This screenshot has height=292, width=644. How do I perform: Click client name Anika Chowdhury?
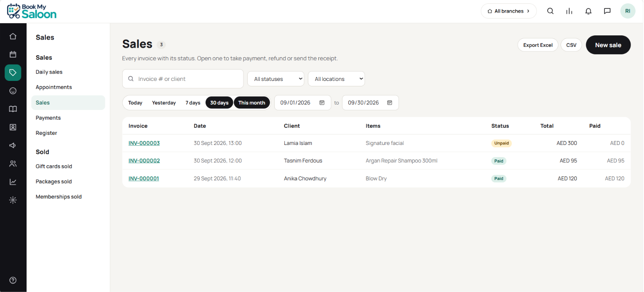305,179
